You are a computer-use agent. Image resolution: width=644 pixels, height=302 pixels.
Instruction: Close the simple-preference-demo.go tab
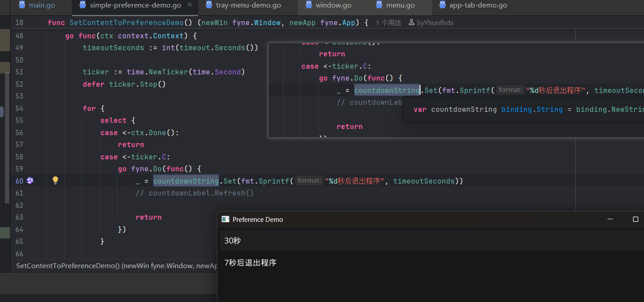tap(190, 5)
